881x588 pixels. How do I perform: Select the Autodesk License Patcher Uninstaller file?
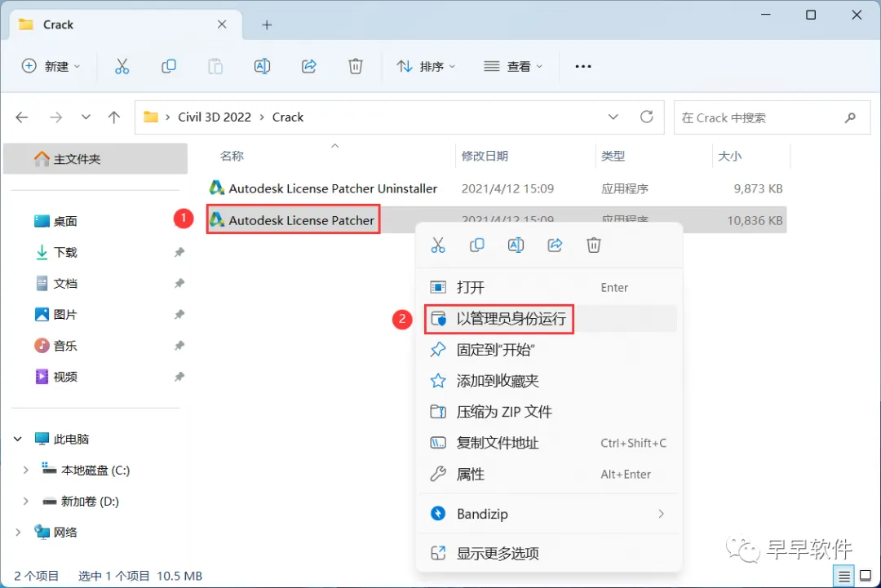pos(333,188)
